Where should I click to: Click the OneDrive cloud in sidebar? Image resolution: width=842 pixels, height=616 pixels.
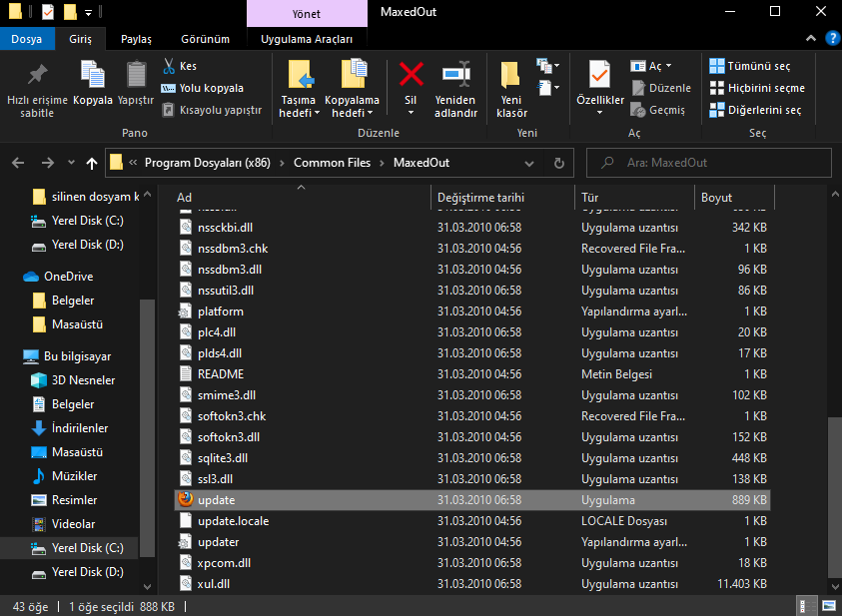(x=31, y=277)
